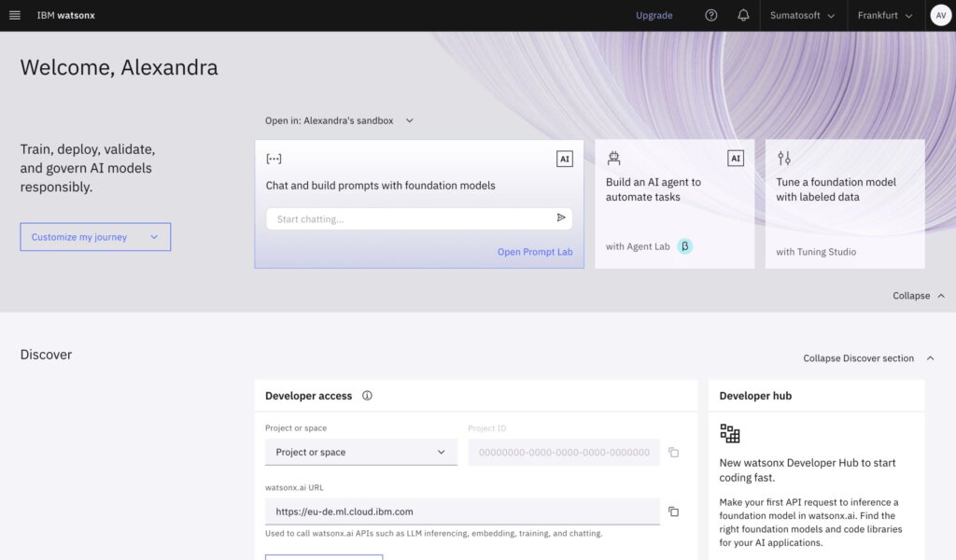Open the hamburger navigation menu
Viewport: 956px width, 560px height.
15,15
